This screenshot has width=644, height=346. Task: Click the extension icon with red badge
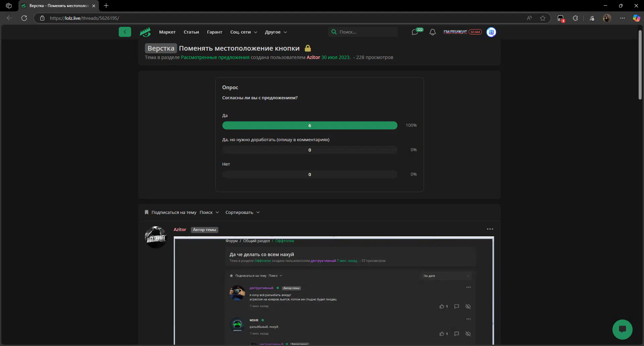tap(561, 18)
